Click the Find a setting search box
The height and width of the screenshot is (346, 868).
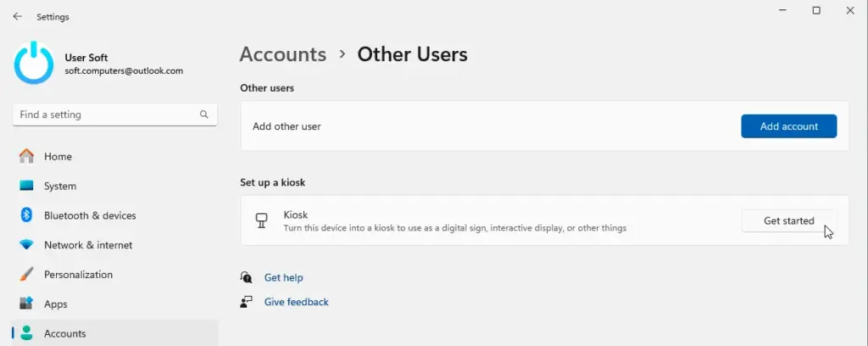click(114, 114)
